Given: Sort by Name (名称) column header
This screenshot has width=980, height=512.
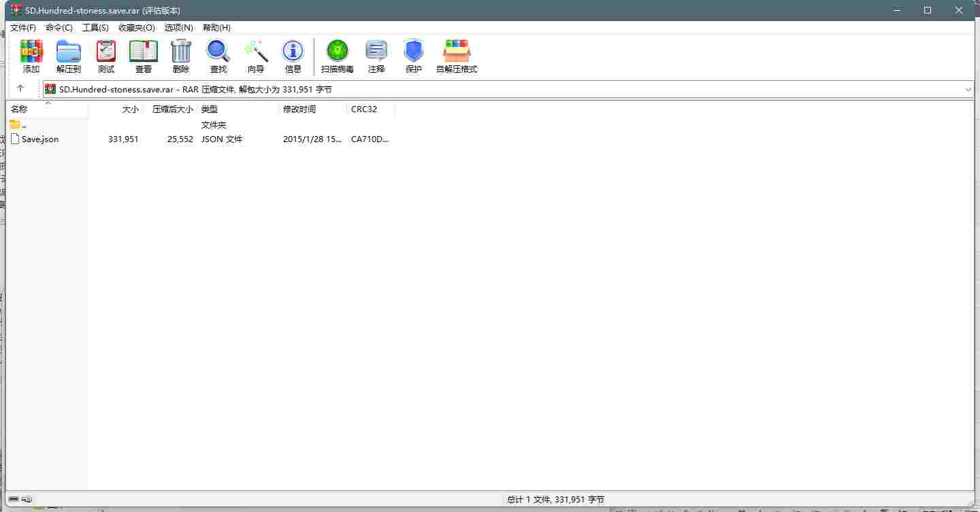Looking at the screenshot, I should pos(48,109).
